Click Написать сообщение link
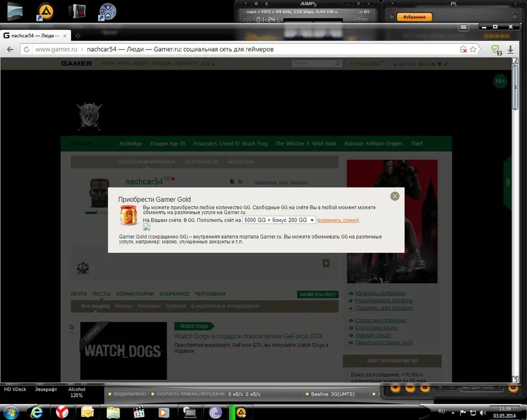The height and width of the screenshot is (420, 527). tap(380, 294)
